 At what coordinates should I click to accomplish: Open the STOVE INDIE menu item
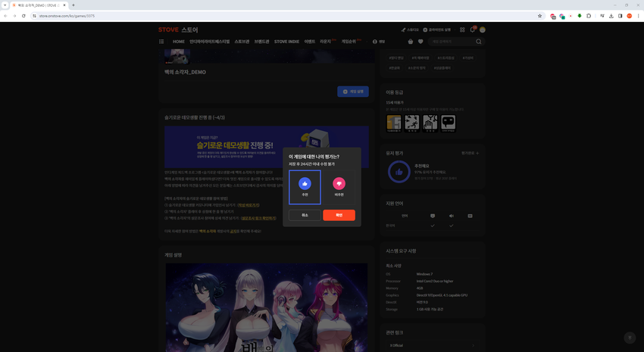point(286,42)
